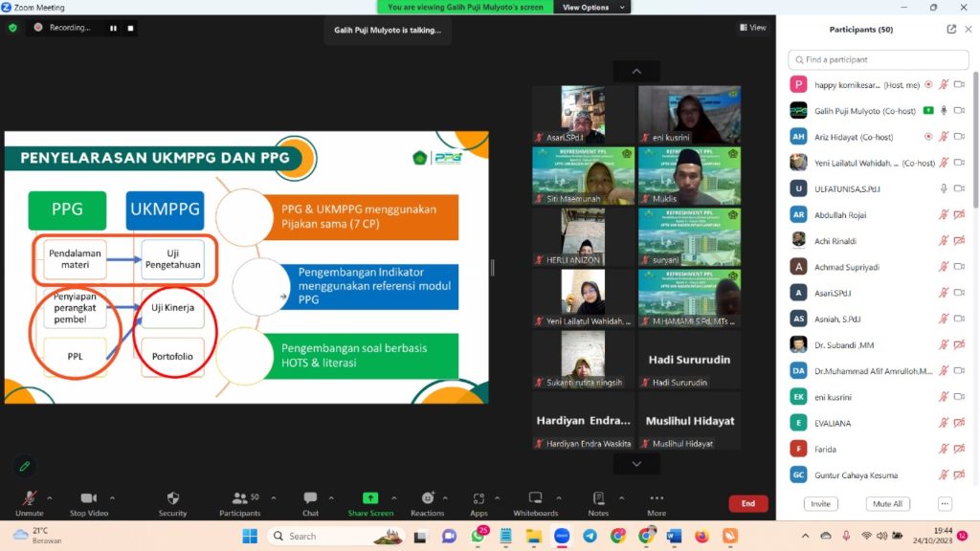Open the Security shield icon

pos(172,497)
